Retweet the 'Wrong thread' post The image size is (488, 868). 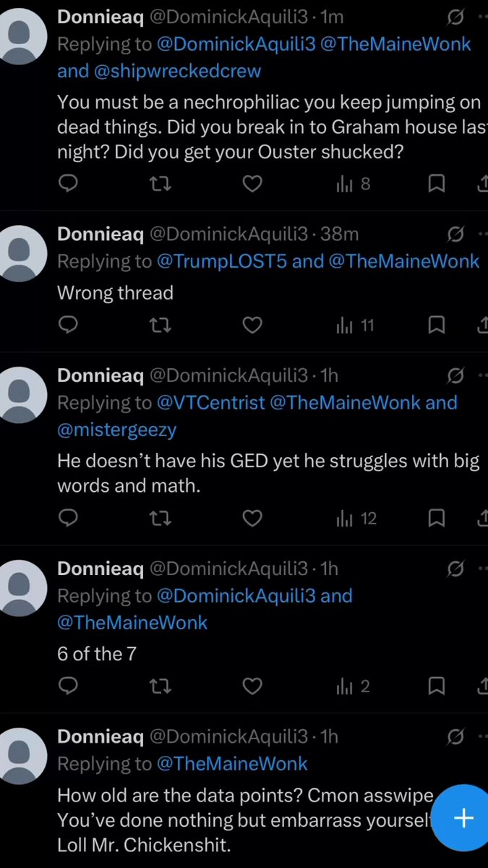(160, 325)
